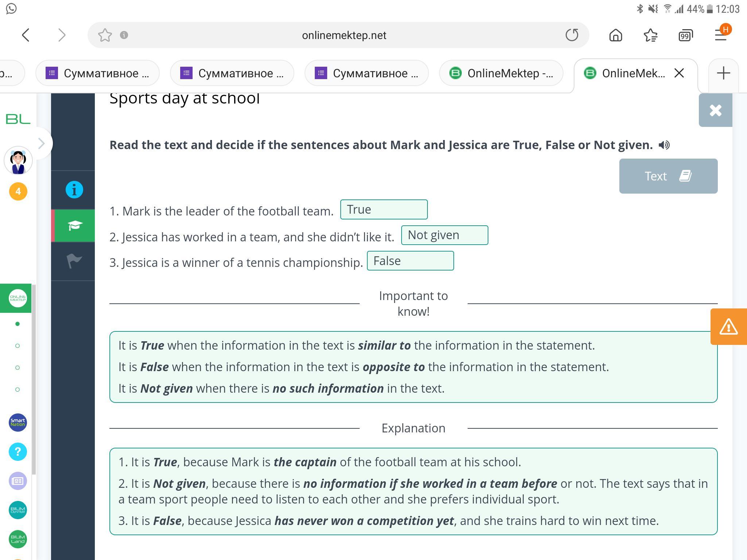Open the Not given answer dropdown

(x=444, y=235)
